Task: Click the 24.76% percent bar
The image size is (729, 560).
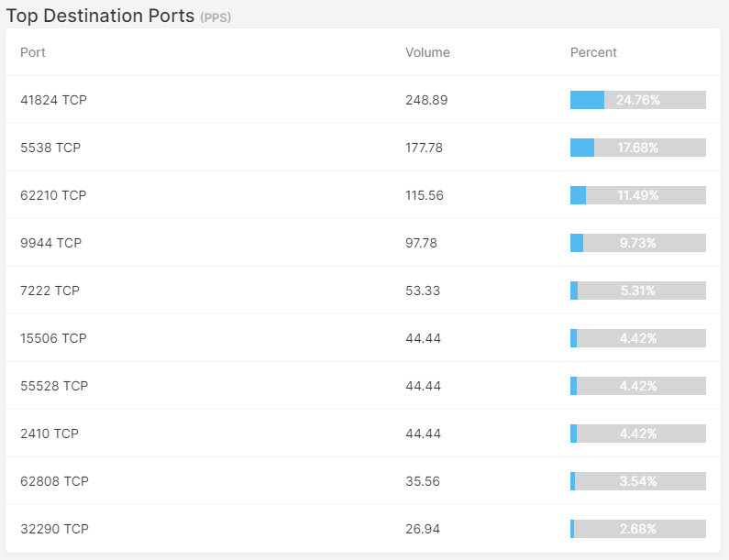Action: coord(638,100)
